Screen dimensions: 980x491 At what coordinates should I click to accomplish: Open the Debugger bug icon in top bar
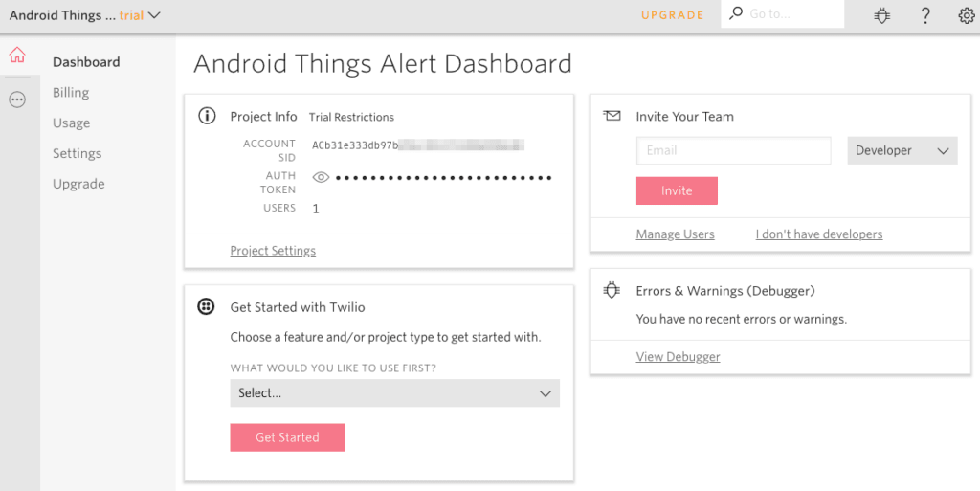881,15
